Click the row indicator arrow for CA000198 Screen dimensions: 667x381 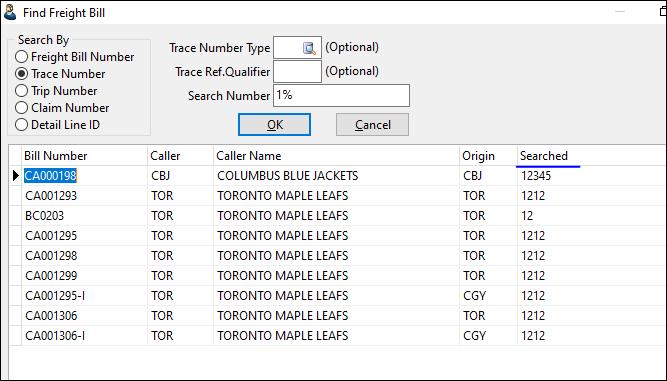pos(16,176)
